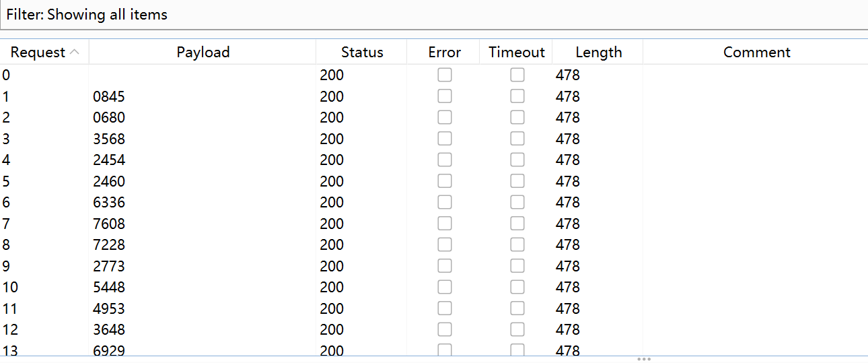Toggle Timeout checkbox for payload 0845

[x=517, y=96]
